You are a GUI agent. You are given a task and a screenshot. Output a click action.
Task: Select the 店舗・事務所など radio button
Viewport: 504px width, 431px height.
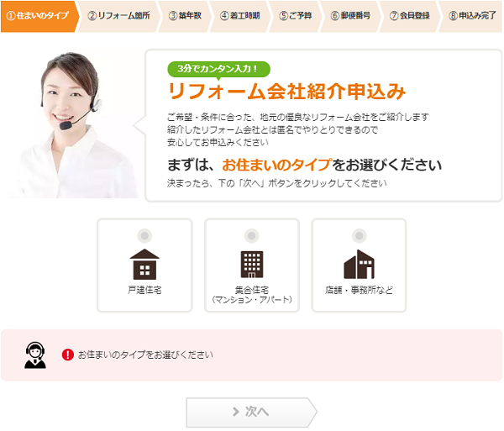pyautogui.click(x=359, y=236)
